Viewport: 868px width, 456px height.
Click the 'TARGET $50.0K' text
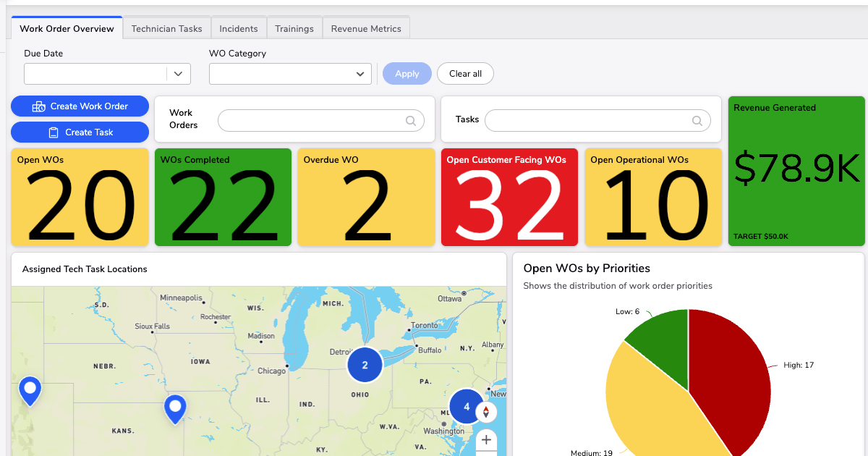761,237
